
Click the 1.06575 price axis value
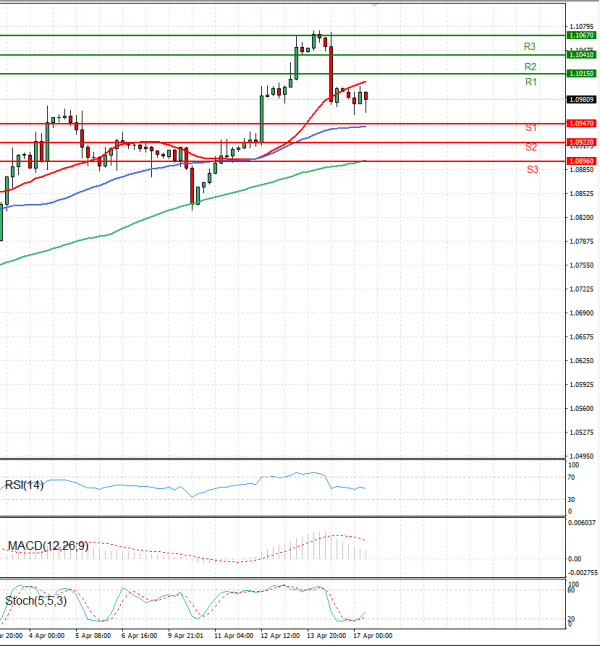[581, 337]
